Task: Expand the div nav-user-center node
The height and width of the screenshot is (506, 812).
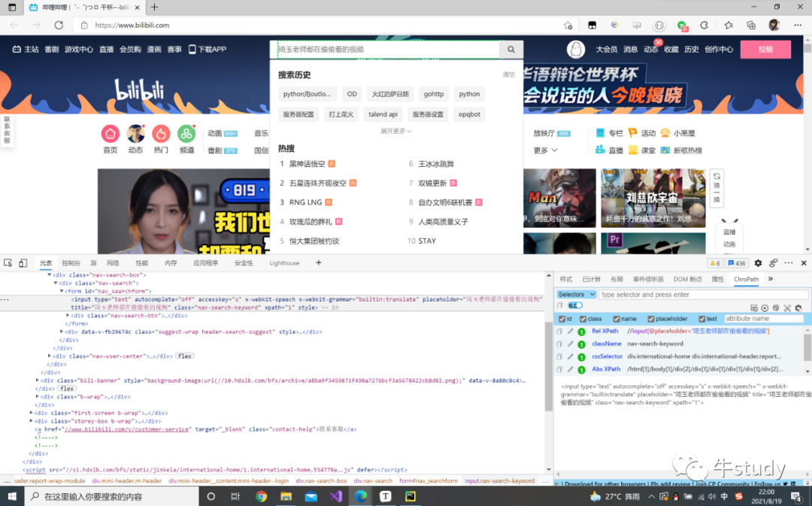Action: tap(49, 356)
